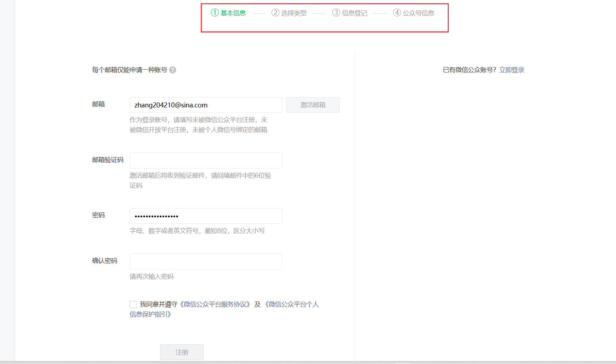Focus the 密码 password field
The image size is (616, 364).
[x=206, y=216]
